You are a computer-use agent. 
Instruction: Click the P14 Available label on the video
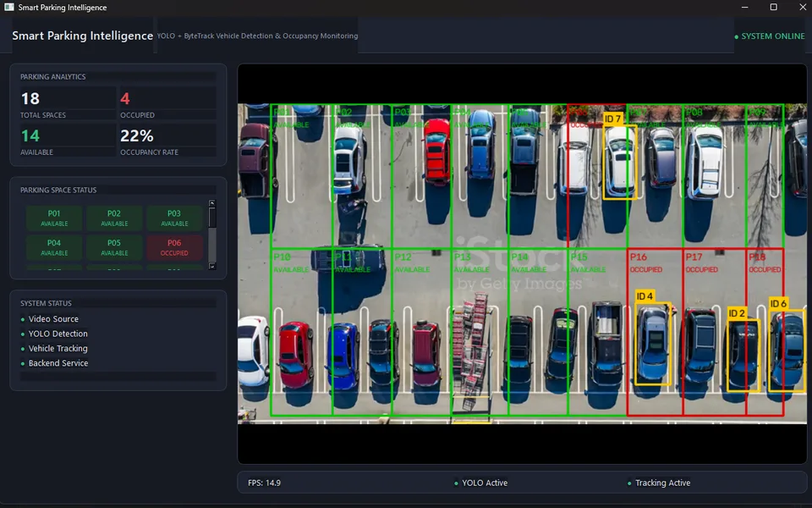click(529, 262)
